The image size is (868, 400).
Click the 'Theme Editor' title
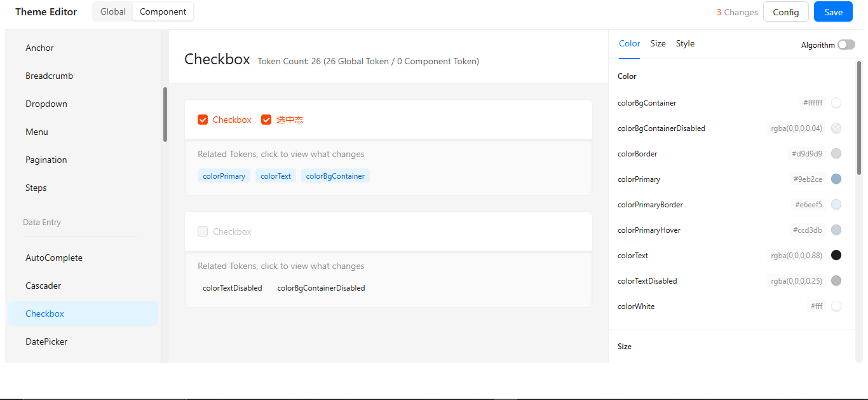(x=46, y=12)
